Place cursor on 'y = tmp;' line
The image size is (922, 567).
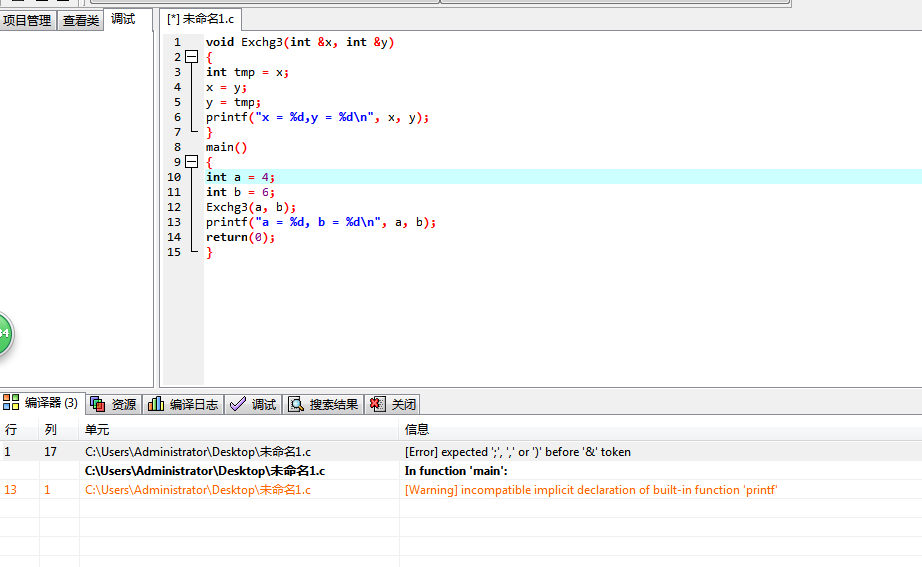click(x=233, y=102)
